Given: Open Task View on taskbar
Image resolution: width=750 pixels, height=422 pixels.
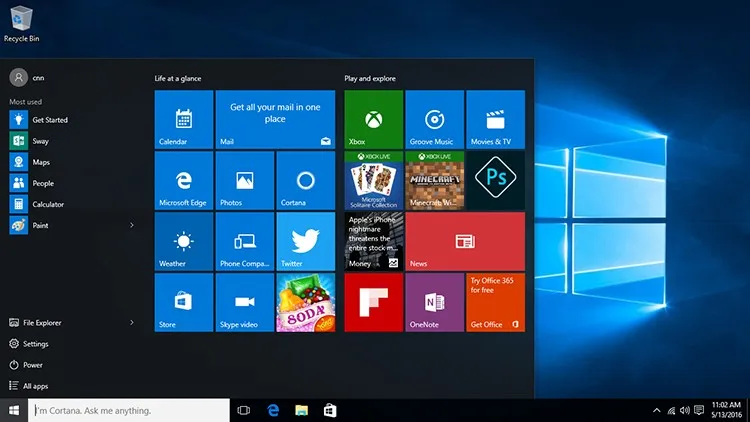Looking at the screenshot, I should 244,410.
